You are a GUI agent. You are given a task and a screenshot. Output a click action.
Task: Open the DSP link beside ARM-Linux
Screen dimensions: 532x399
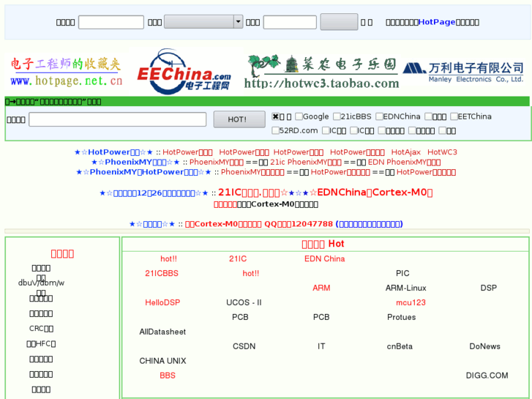(x=489, y=288)
